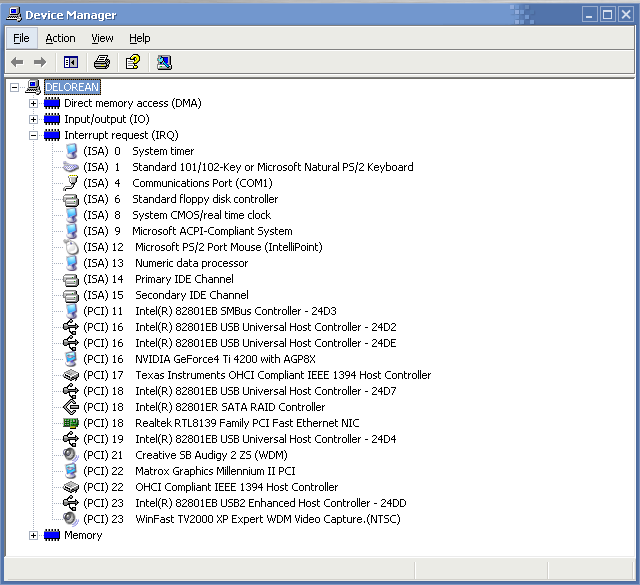Select Interrupt request (IRQ) label
This screenshot has width=640, height=585.
pyautogui.click(x=121, y=135)
